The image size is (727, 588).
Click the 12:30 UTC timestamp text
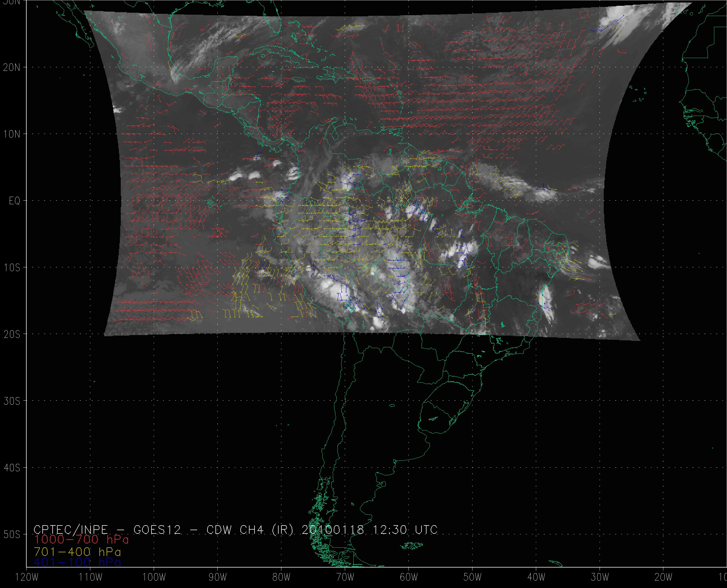405,530
